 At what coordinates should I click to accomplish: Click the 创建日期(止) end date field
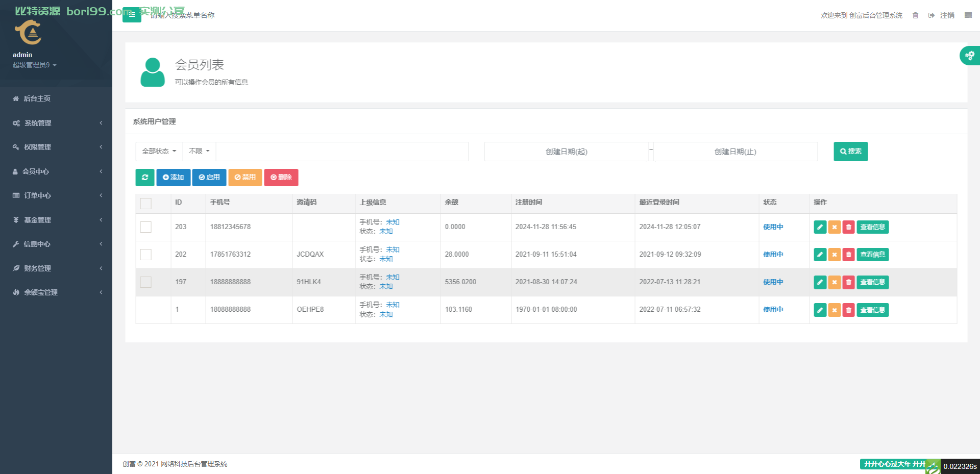736,152
